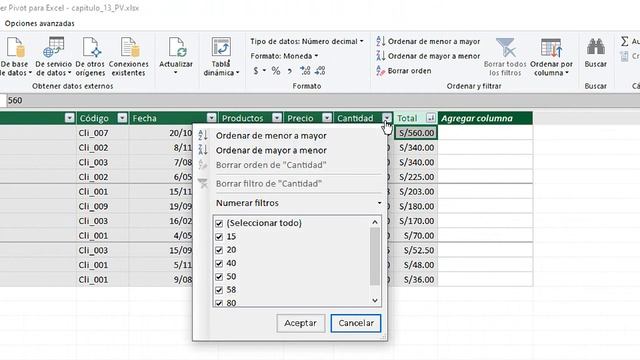Screen dimensions: 640x360
Task: Open the Fecha column filter dropdown
Action: click(x=211, y=118)
